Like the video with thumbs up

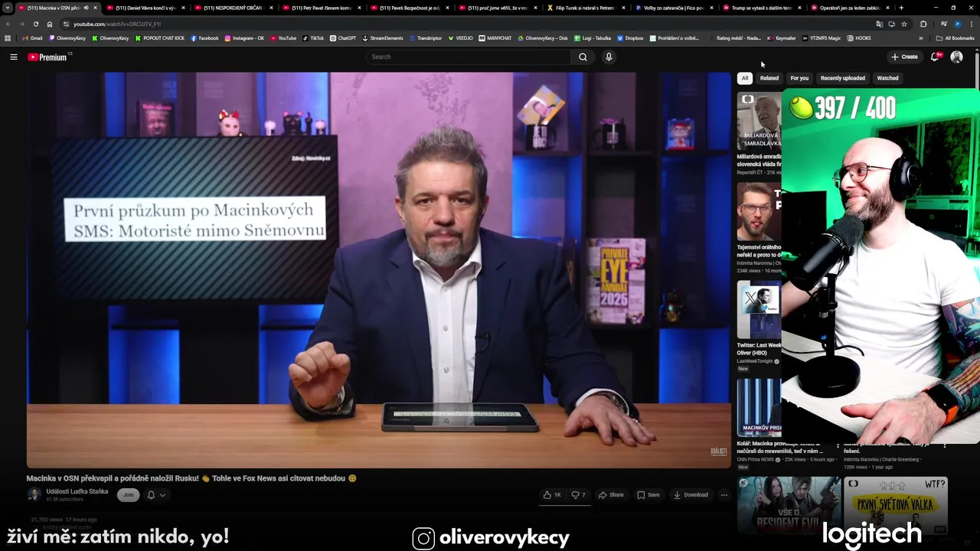coord(552,495)
